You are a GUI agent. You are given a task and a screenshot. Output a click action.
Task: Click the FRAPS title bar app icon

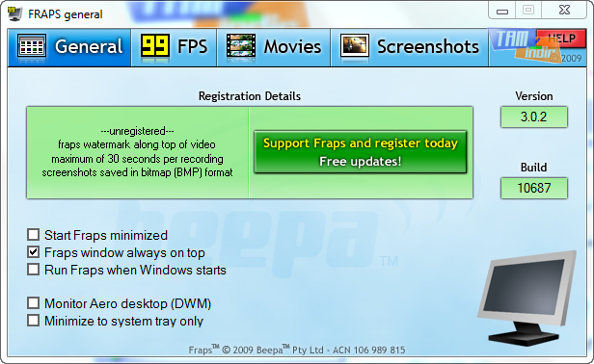[14, 13]
